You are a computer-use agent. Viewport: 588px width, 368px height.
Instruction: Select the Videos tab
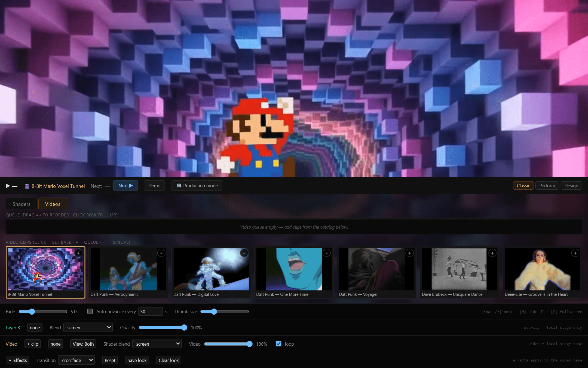tap(53, 204)
